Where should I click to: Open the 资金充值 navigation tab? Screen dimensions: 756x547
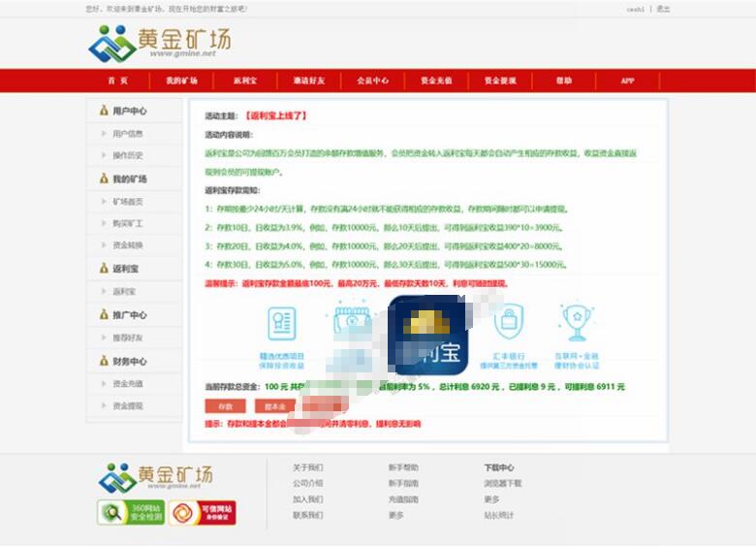(436, 80)
